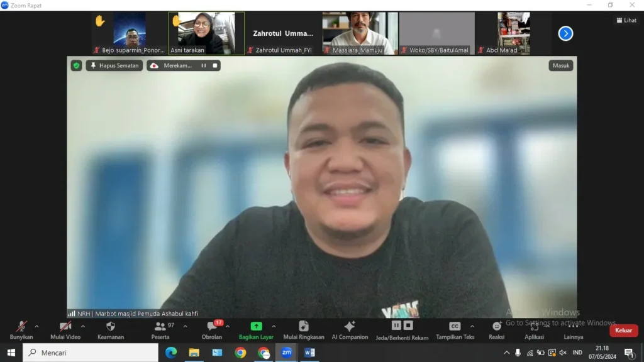Image resolution: width=644 pixels, height=362 pixels.
Task: Stop recording from the top-left indicator
Action: (215, 65)
